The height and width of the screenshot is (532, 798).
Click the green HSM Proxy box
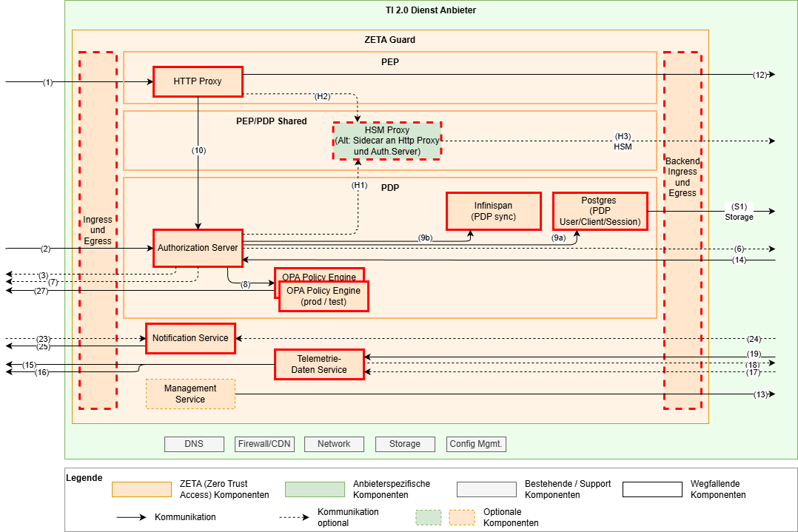pos(386,141)
